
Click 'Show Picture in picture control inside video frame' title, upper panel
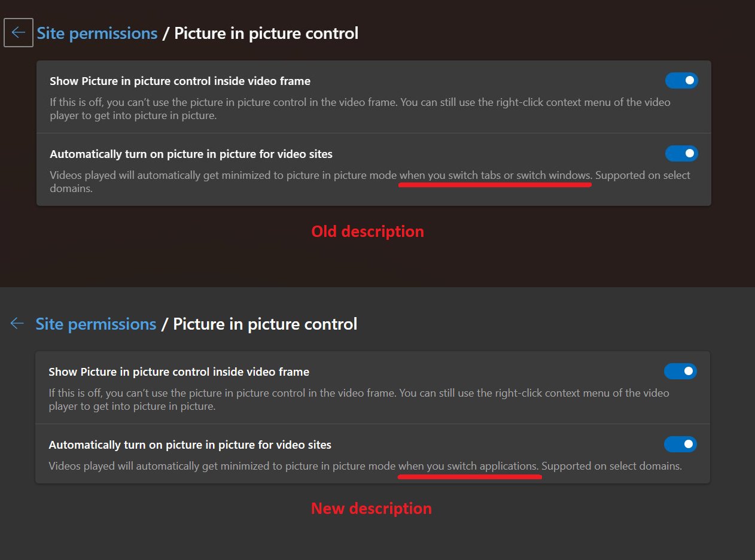click(180, 81)
